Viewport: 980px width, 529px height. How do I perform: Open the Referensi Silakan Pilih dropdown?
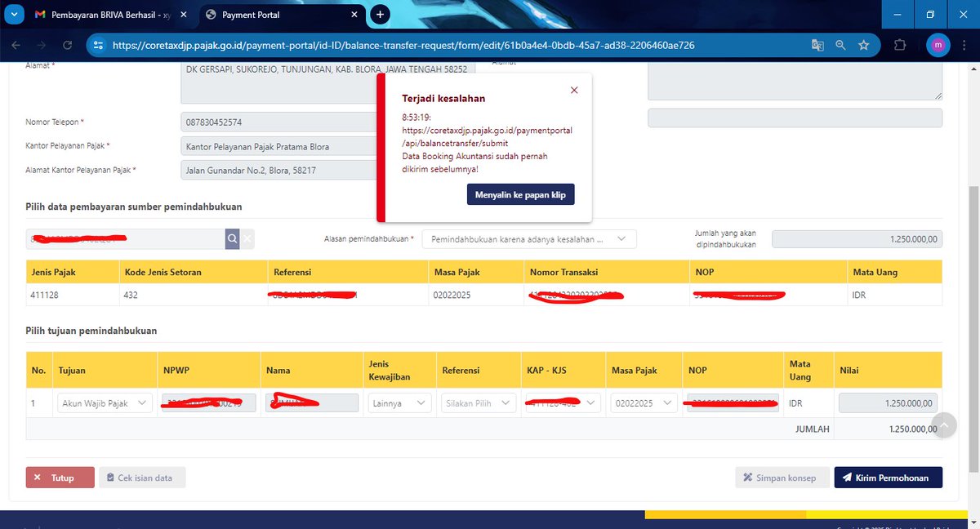(x=479, y=403)
